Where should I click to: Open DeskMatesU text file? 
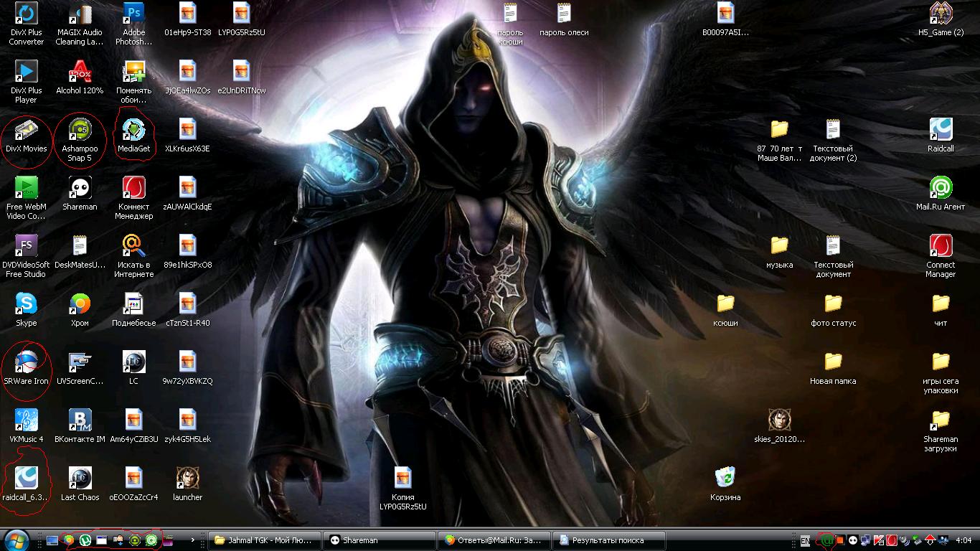(x=80, y=252)
